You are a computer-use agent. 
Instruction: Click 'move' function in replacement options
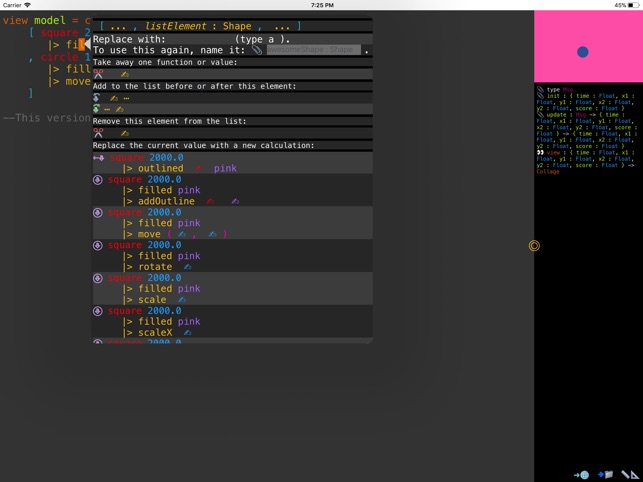click(149, 234)
